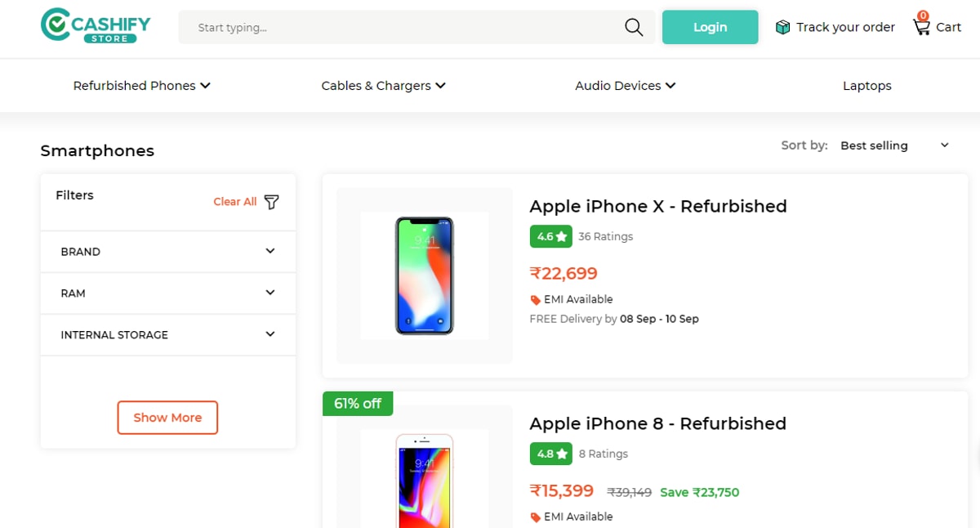Screen dimensions: 980x528
Task: Click the Clear All filters link
Action: (235, 202)
